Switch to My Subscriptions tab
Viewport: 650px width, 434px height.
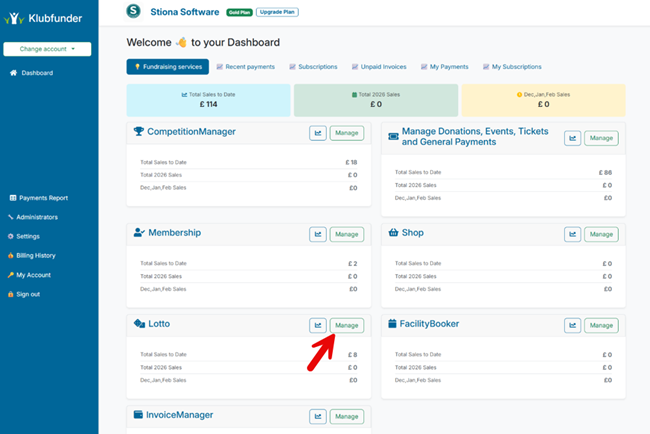(x=512, y=67)
